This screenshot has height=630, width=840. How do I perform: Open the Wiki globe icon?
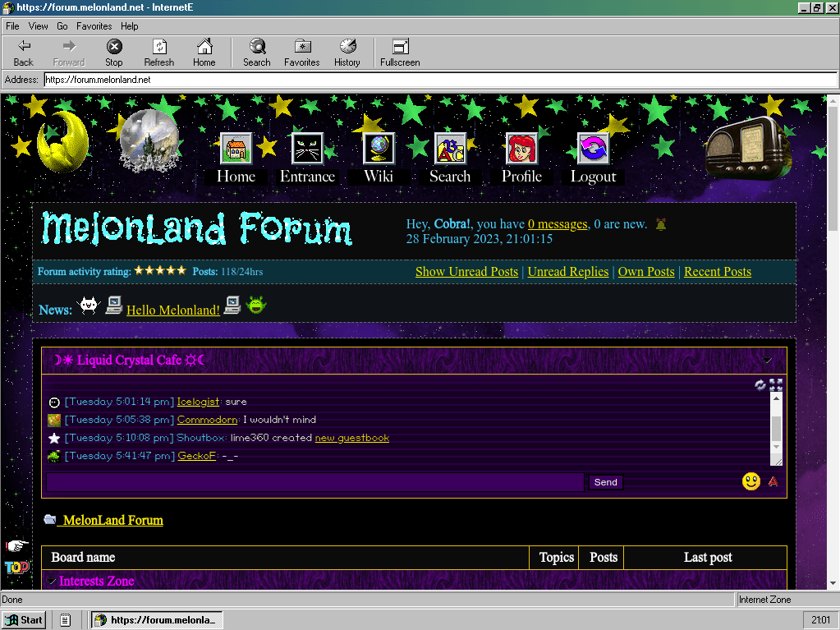pos(379,149)
